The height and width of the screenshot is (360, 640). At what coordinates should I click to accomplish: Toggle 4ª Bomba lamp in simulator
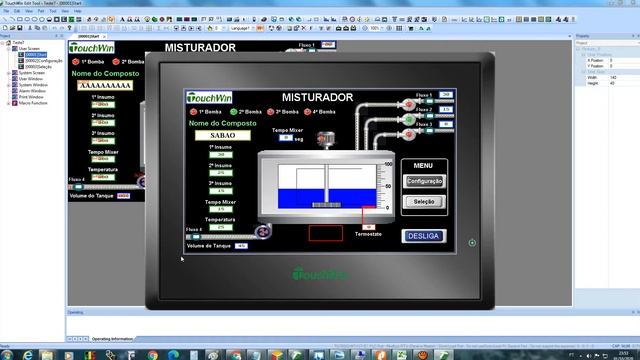[x=307, y=112]
